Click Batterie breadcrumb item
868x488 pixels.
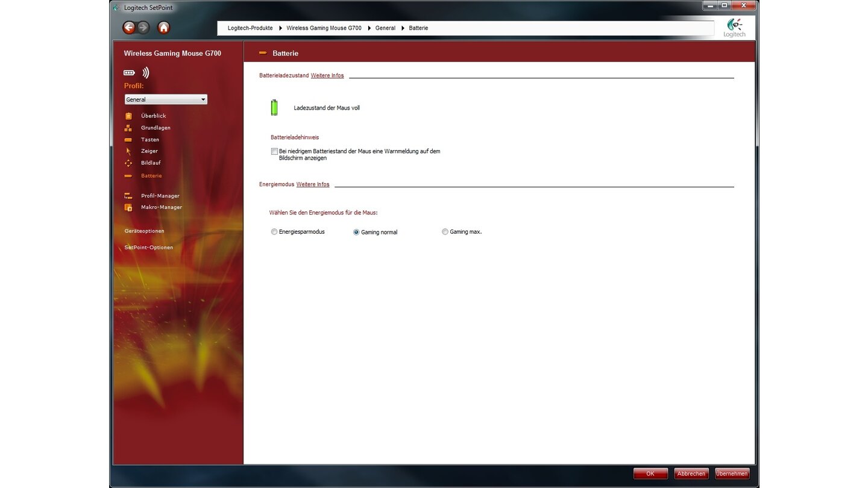pyautogui.click(x=418, y=28)
